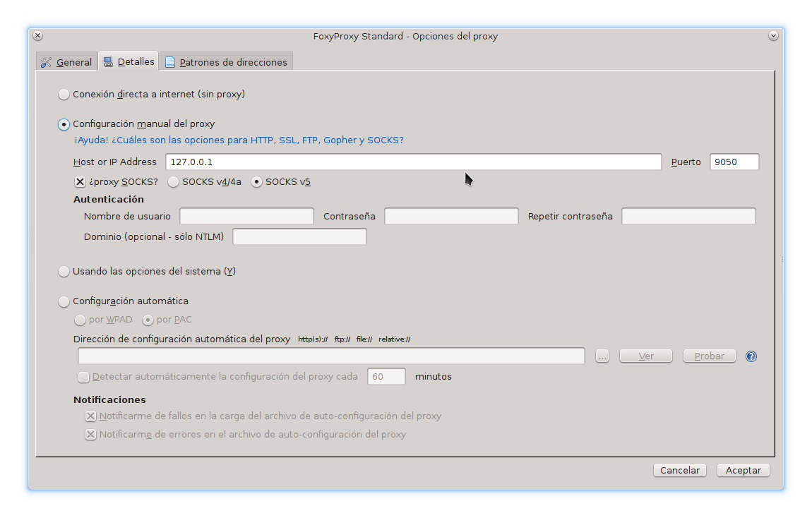Click the browse (...) button for PAC file
The image size is (812, 518).
(x=602, y=356)
